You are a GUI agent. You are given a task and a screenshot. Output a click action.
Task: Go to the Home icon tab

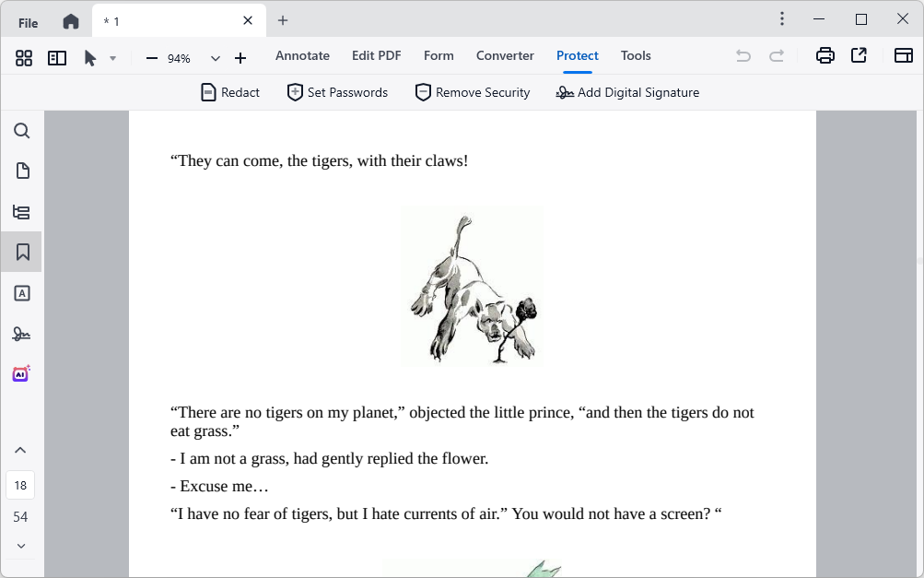point(71,21)
